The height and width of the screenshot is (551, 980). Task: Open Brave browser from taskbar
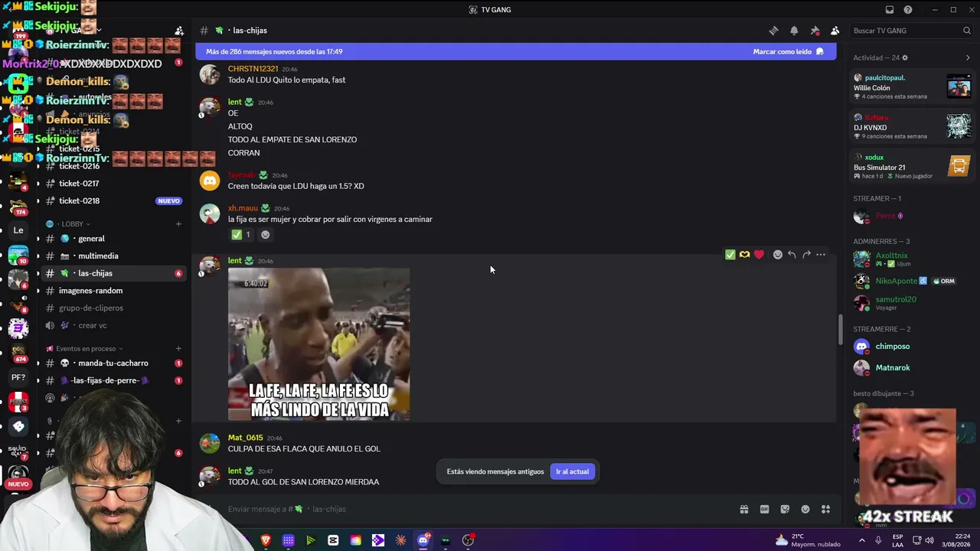pyautogui.click(x=266, y=540)
